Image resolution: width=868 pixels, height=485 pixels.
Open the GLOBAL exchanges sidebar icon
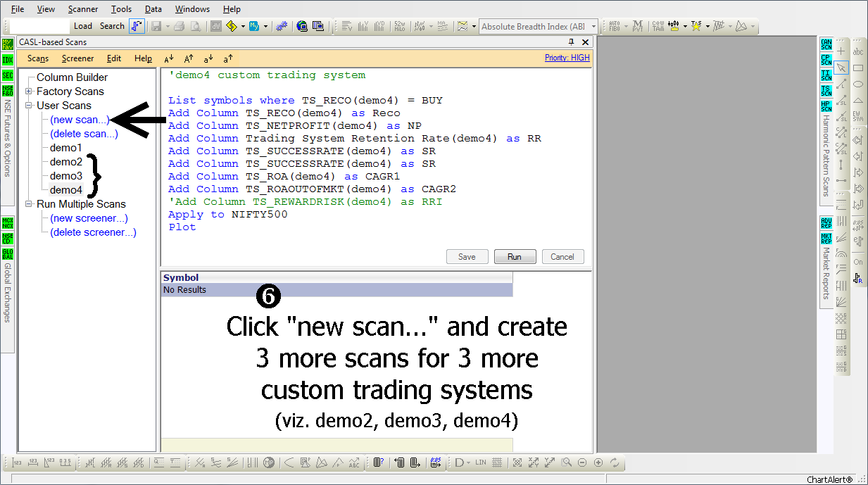point(8,254)
